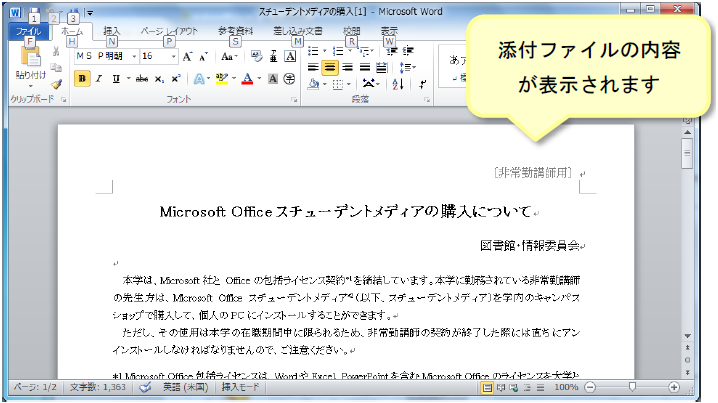Image resolution: width=718 pixels, height=403 pixels.
Task: Click the Superscript x² icon
Action: pos(176,79)
